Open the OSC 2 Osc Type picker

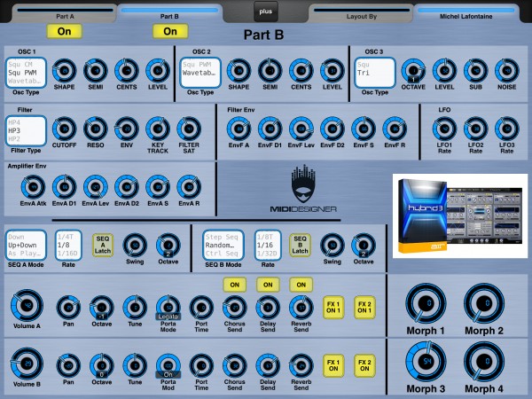tap(200, 73)
